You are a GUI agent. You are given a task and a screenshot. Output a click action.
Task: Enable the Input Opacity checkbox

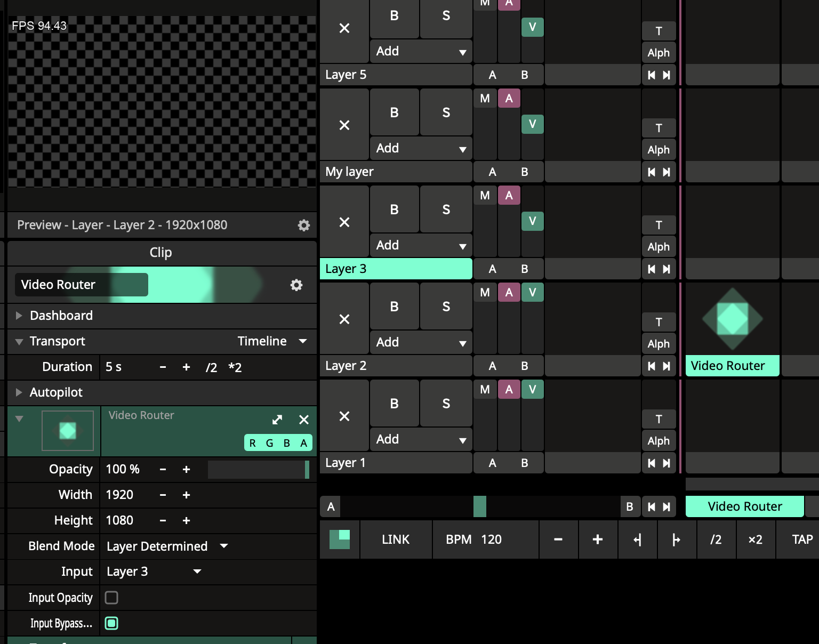click(111, 598)
